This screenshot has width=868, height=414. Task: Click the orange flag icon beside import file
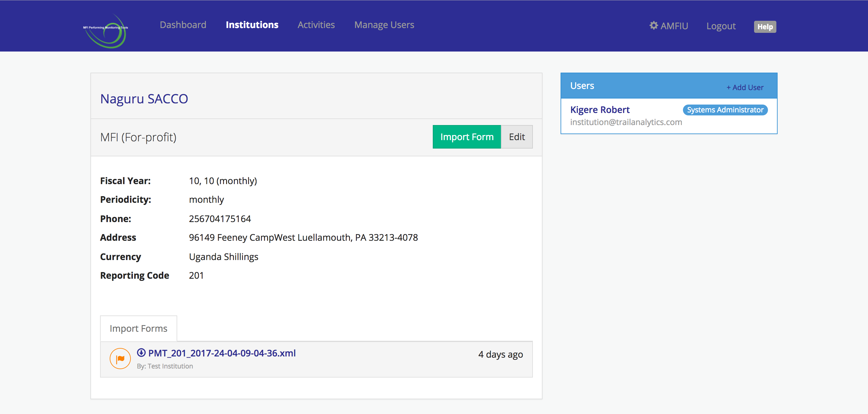pos(120,359)
